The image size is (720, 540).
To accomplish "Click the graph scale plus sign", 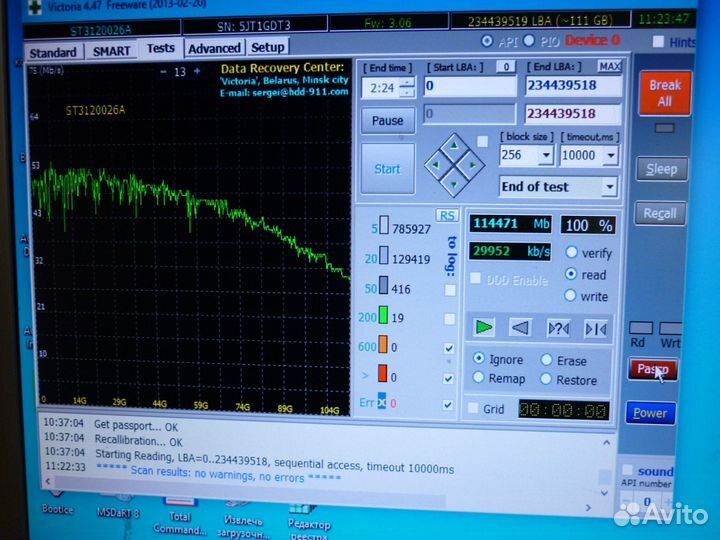I will click(x=197, y=71).
